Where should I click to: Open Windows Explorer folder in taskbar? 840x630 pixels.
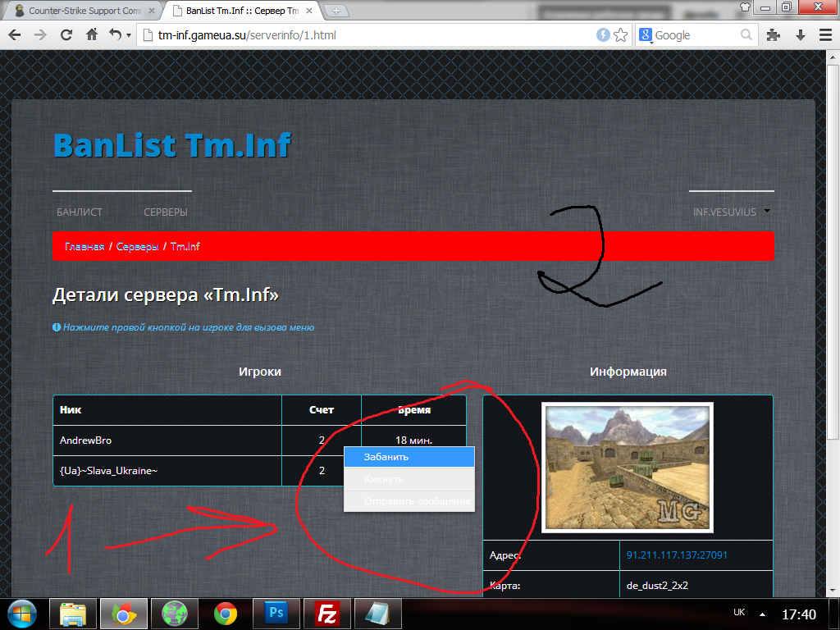click(73, 614)
